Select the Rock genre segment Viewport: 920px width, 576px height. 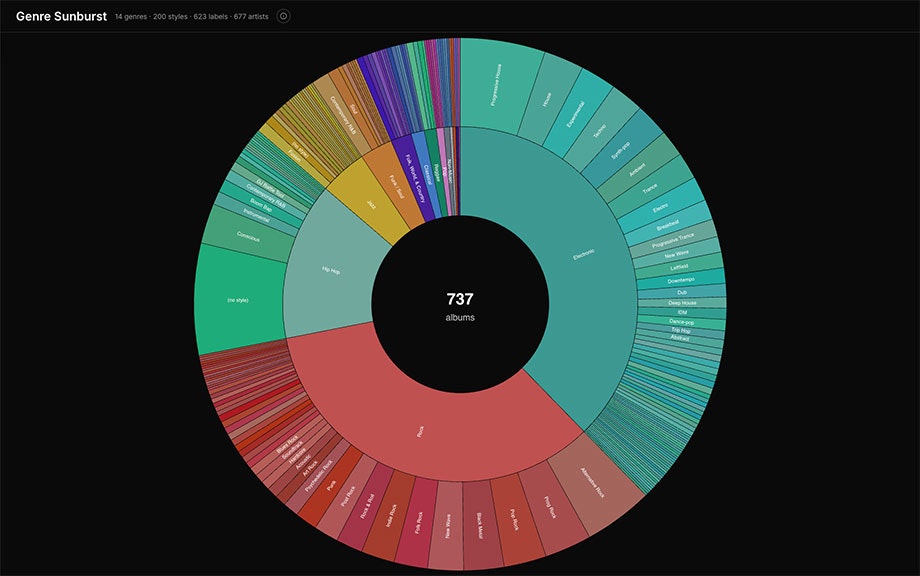[x=420, y=432]
